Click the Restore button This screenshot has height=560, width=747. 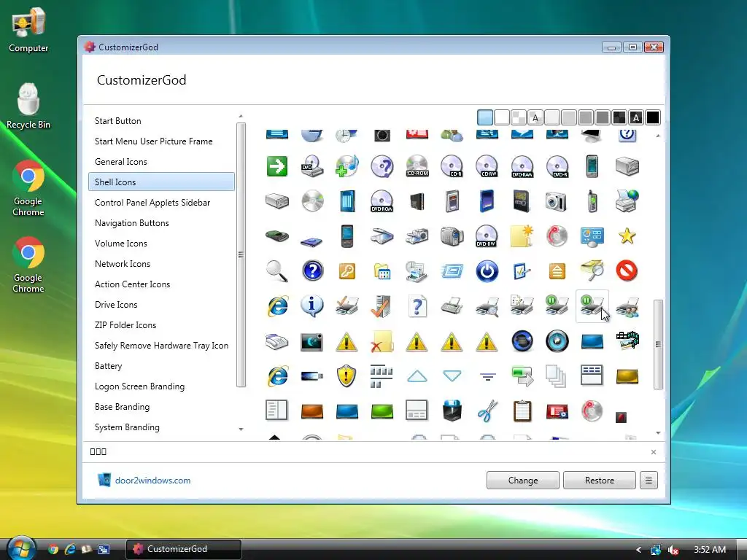(600, 480)
